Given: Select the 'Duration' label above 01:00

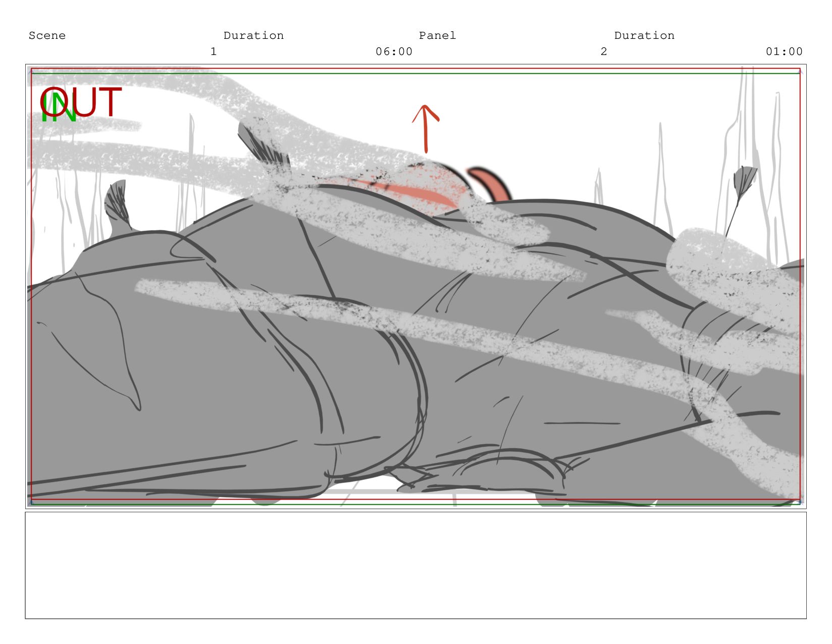Looking at the screenshot, I should click(x=644, y=36).
